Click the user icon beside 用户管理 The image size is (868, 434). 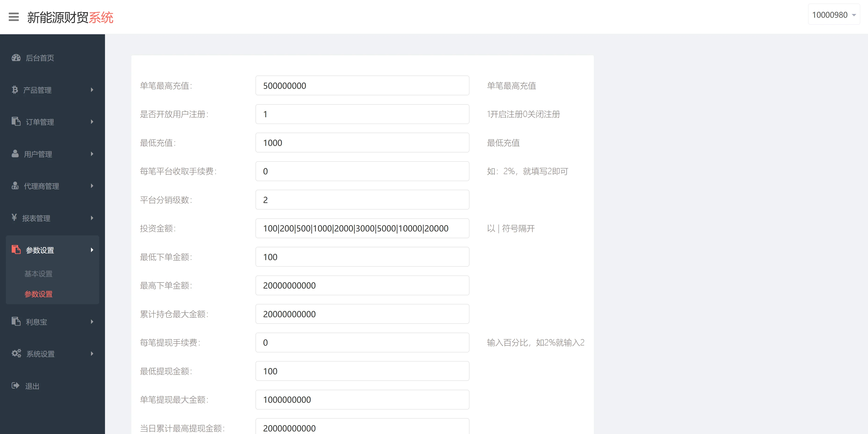point(15,154)
